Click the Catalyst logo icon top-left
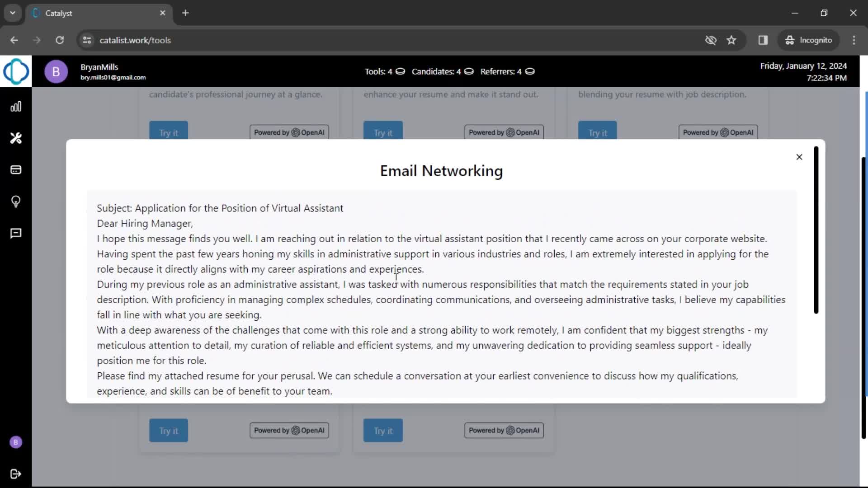The height and width of the screenshot is (488, 868). tap(16, 70)
